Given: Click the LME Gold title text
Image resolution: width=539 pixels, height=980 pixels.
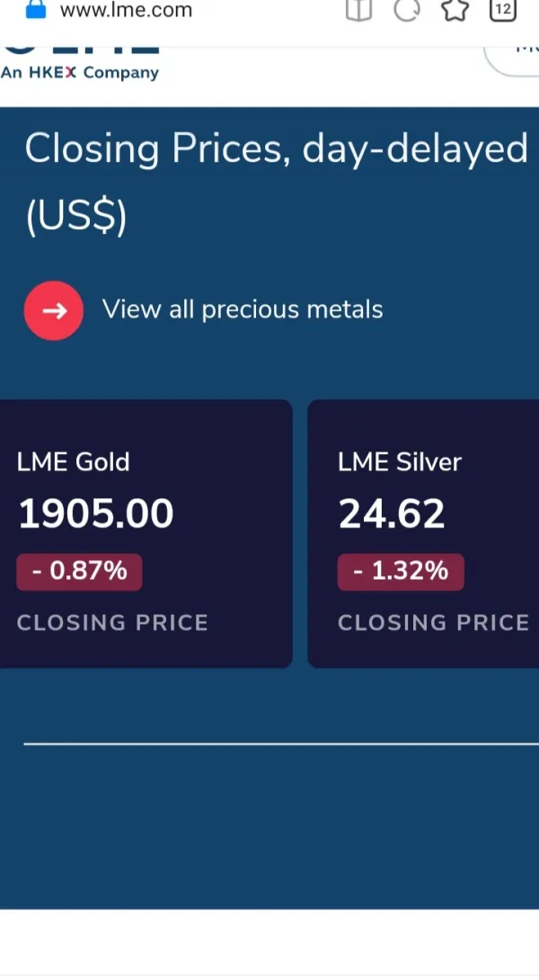Looking at the screenshot, I should [73, 462].
